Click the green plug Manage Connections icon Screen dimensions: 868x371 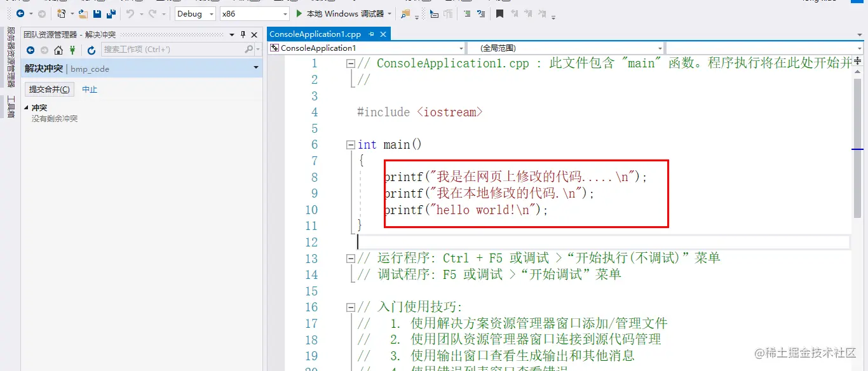click(x=72, y=50)
